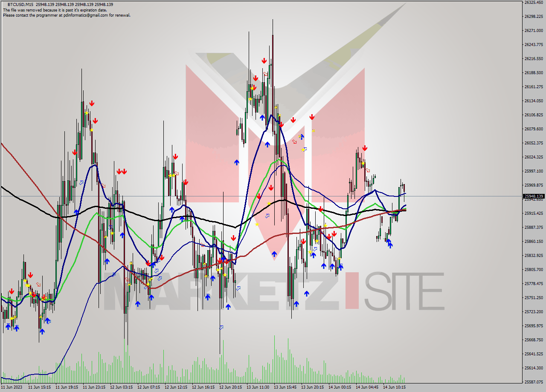The height and width of the screenshot is (392, 546).
Task: Click the 25915.425 price axis label
Action: click(534, 213)
